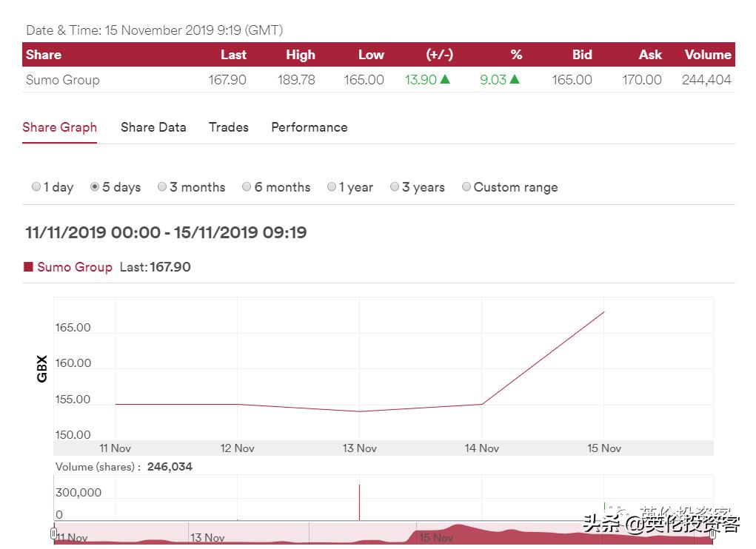Click the High value 189.78
This screenshot has width=756, height=549.
click(x=296, y=79)
